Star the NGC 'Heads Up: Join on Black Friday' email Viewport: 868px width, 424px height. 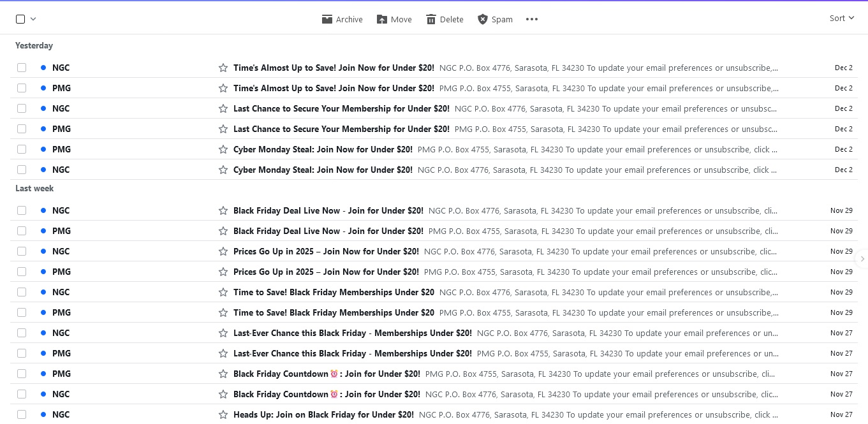(x=223, y=414)
